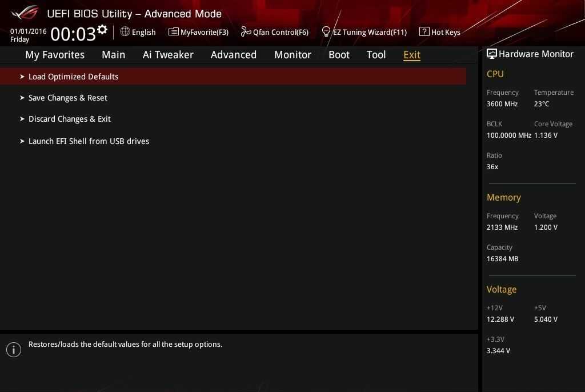Select Launch EFI Shell from USB drives

point(89,141)
